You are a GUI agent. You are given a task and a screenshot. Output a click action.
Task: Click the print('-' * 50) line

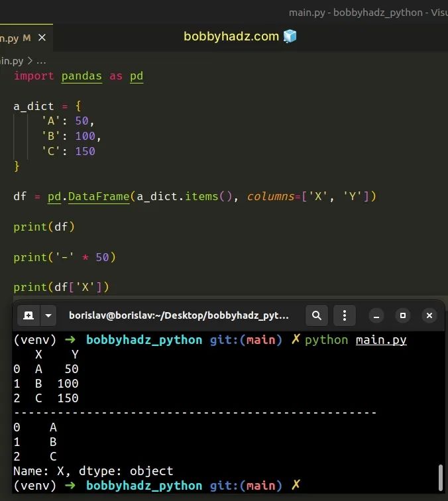(x=64, y=257)
